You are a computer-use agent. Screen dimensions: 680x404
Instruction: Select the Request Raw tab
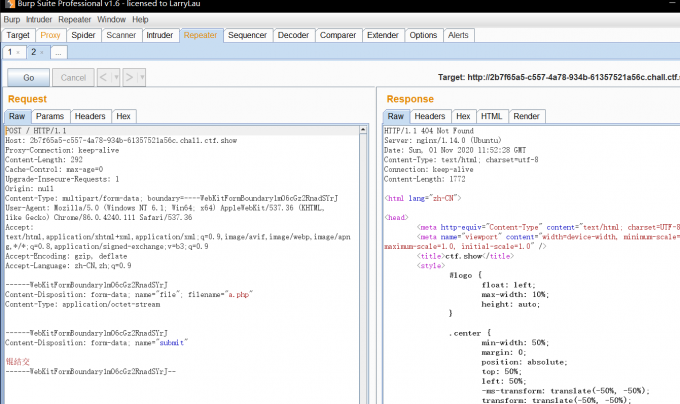tap(17, 116)
